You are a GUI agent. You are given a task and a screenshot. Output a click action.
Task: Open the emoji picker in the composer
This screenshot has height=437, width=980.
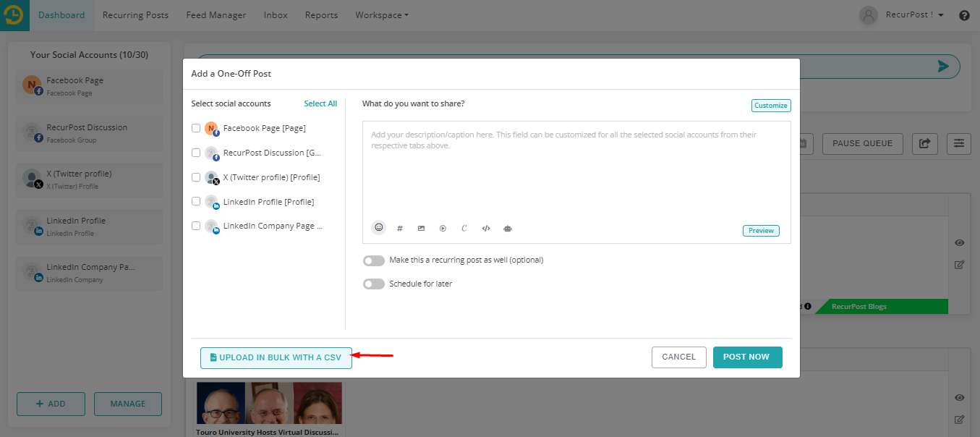pos(378,227)
